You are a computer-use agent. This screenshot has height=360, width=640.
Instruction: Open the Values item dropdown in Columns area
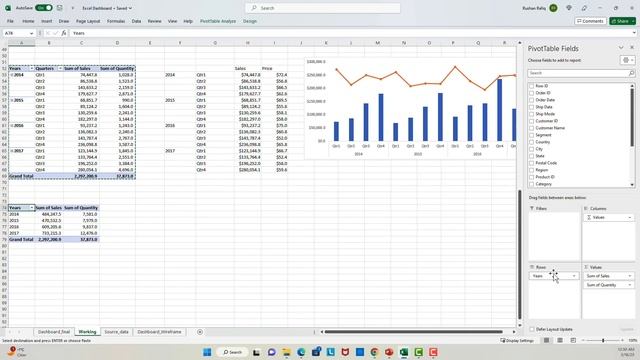click(x=630, y=218)
